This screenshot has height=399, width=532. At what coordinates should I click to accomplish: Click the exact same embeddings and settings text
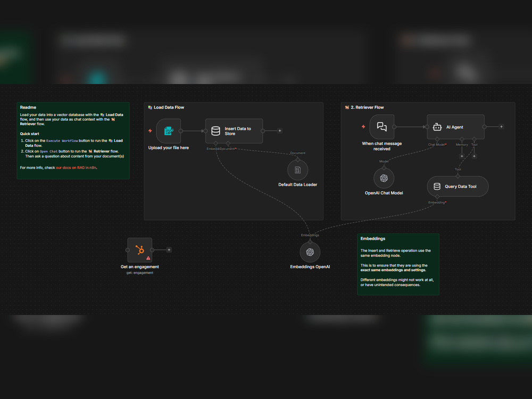tap(393, 270)
